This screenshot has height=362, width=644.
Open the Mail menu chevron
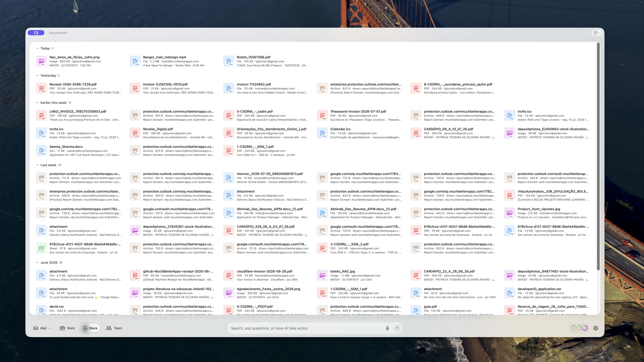point(50,328)
